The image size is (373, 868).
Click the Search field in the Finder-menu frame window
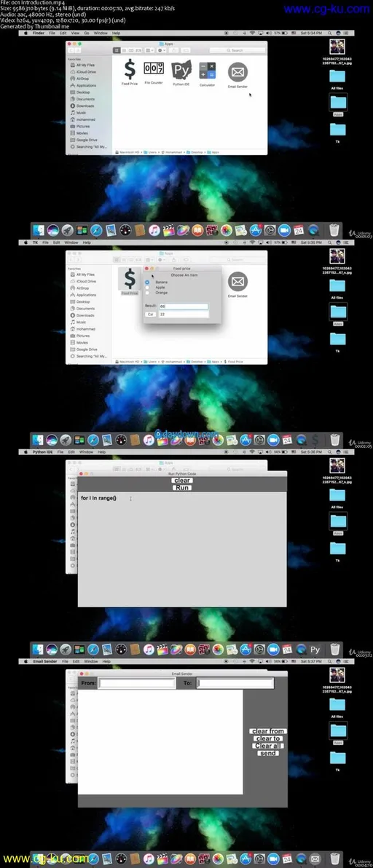pos(236,50)
